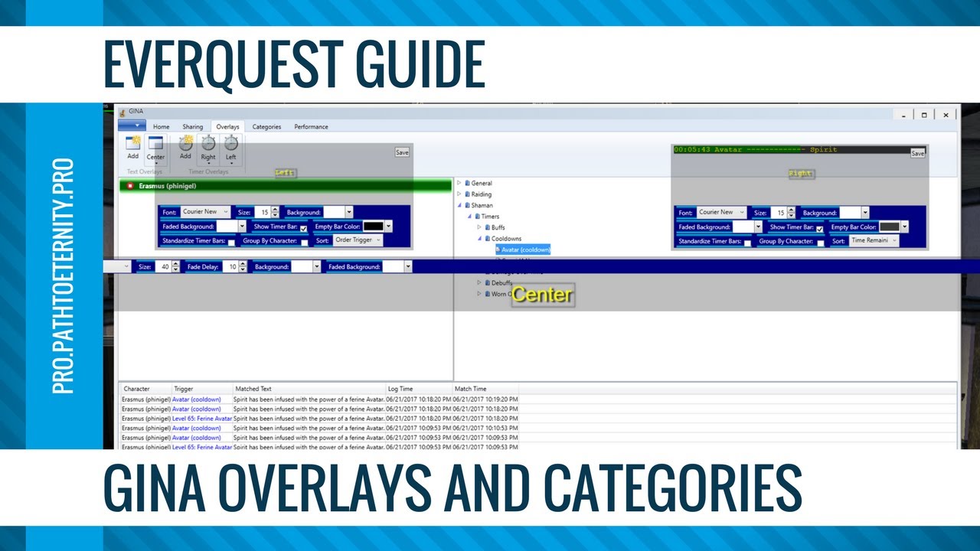Toggle Show Timer Bar in Right overlay
980x551 pixels.
point(820,228)
